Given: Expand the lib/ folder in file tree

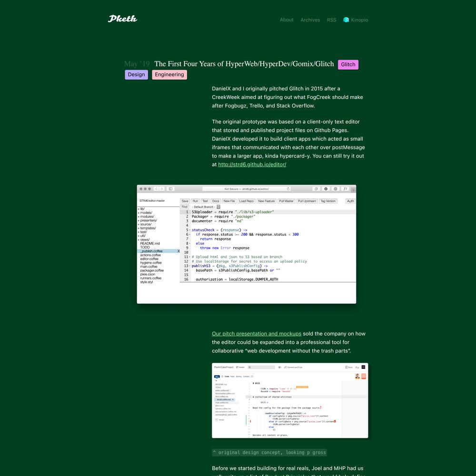Looking at the screenshot, I should 142,209.
